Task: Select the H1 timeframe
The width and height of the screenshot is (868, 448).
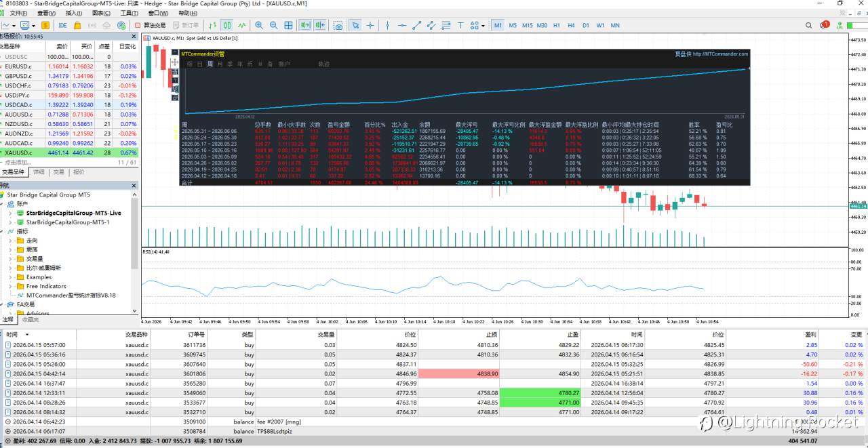Action: 557,25
